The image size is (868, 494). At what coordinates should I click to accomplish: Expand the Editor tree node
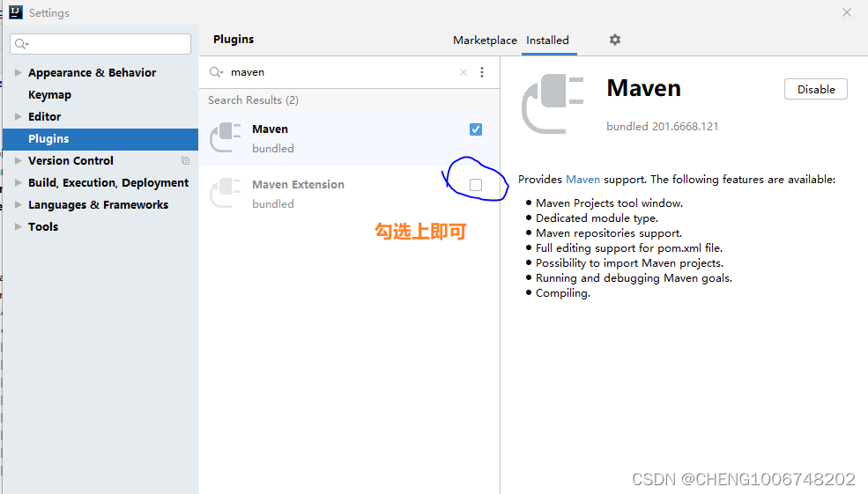click(19, 116)
